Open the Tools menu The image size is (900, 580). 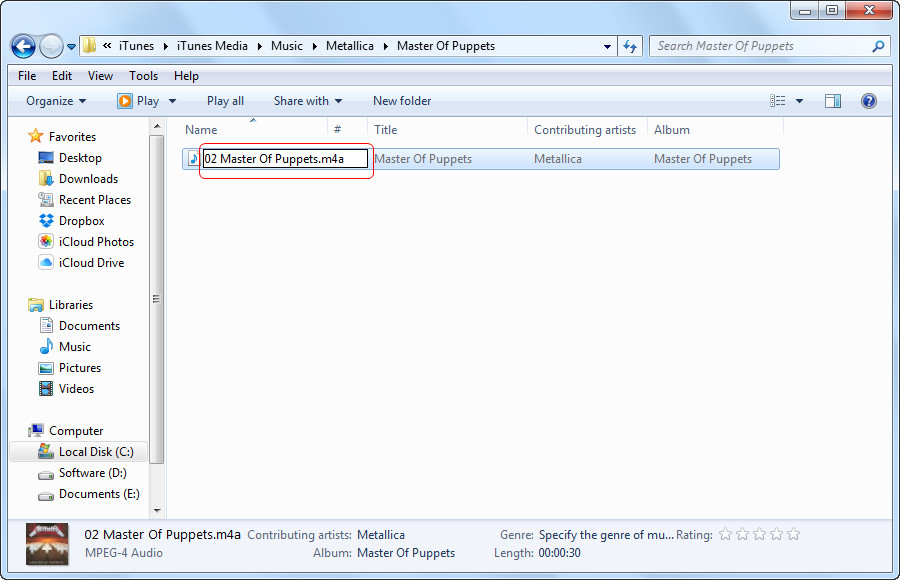coord(143,76)
